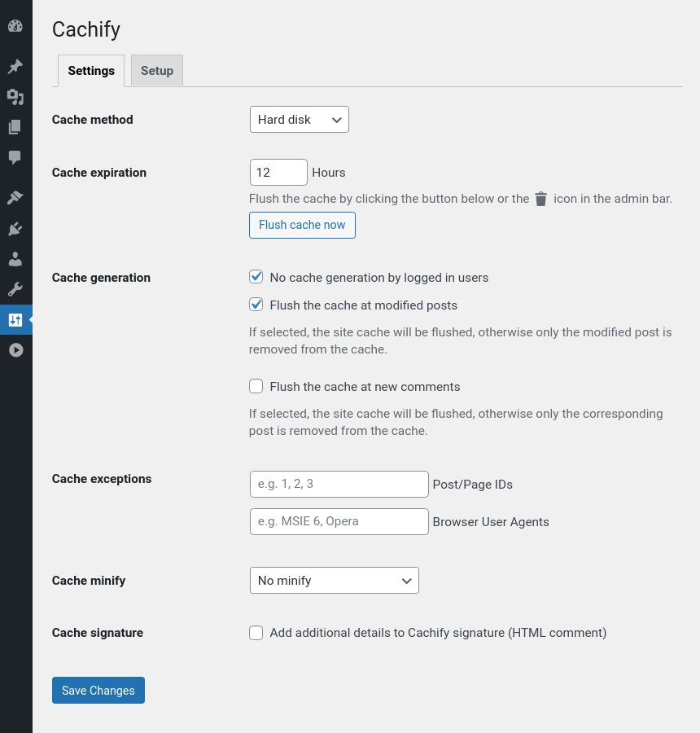The width and height of the screenshot is (700, 733).
Task: Select the Settings tab
Action: 91,71
